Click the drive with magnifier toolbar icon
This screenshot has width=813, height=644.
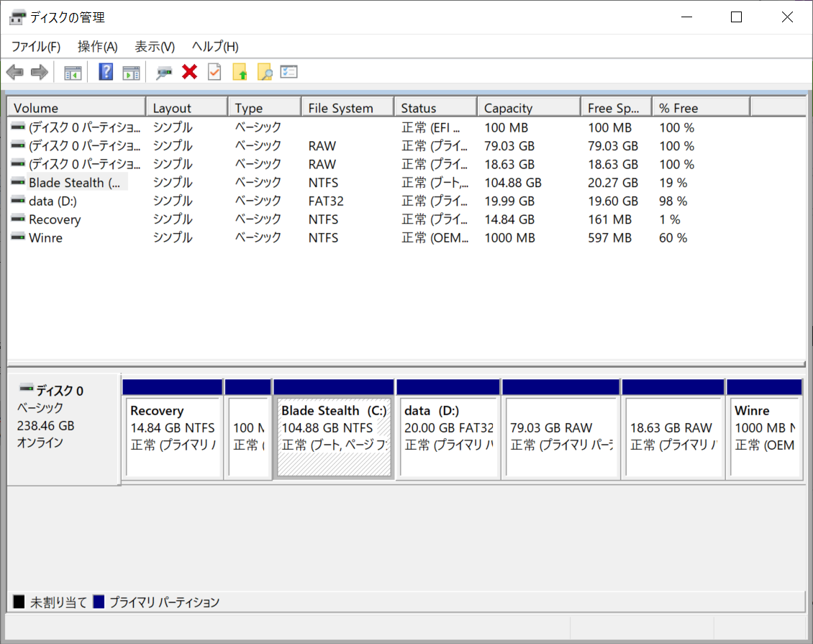coord(164,73)
